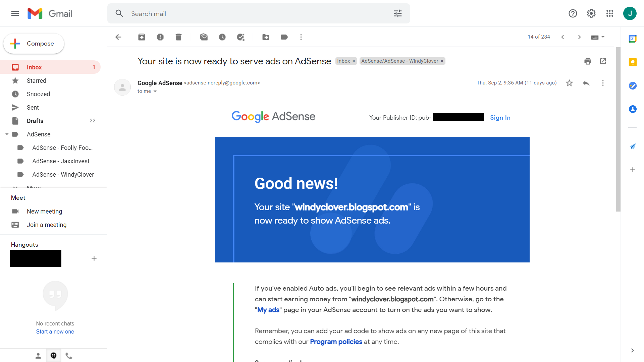Click the open in new window icon

click(602, 61)
